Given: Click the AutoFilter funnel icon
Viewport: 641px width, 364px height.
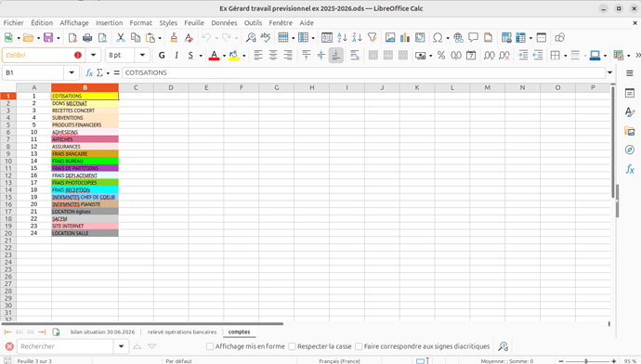Looking at the screenshot, I should tap(372, 37).
